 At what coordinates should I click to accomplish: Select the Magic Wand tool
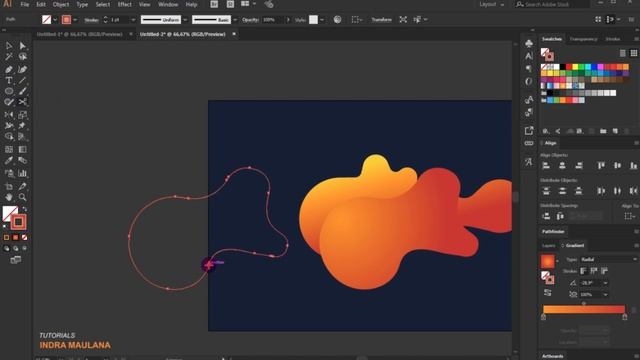(x=9, y=57)
